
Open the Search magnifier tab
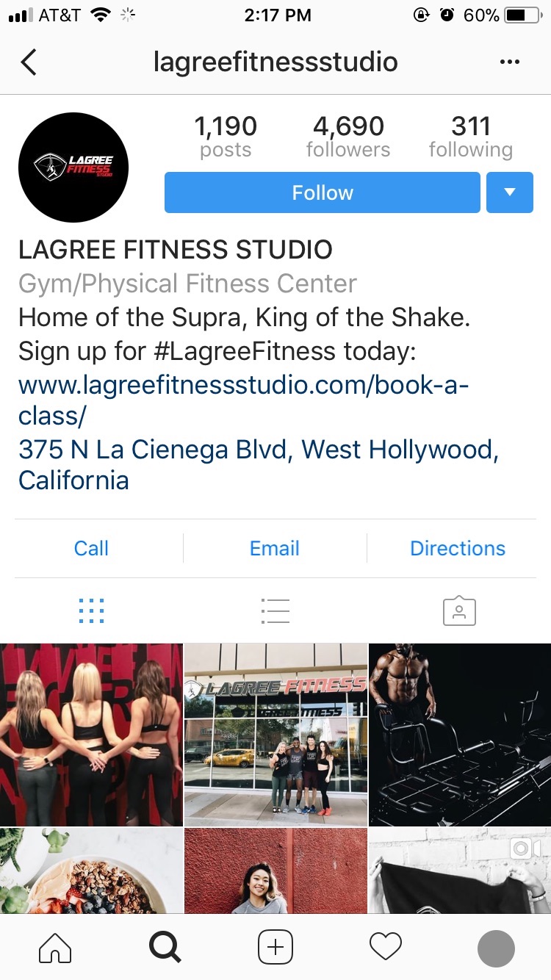(x=165, y=948)
